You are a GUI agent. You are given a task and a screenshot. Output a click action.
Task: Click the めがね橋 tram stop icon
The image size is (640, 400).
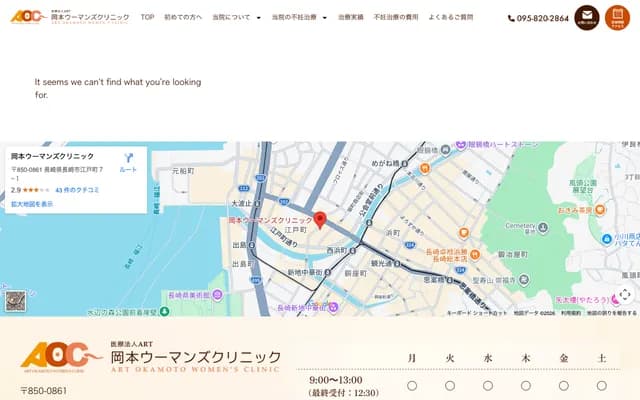click(404, 164)
